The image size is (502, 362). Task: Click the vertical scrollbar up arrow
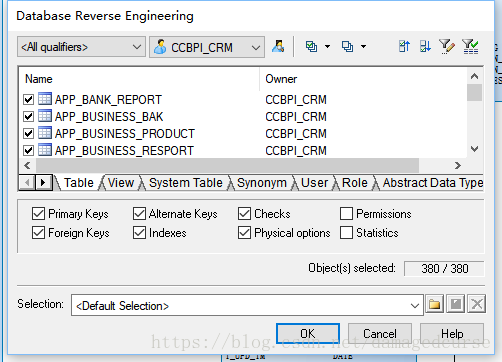pos(474,76)
